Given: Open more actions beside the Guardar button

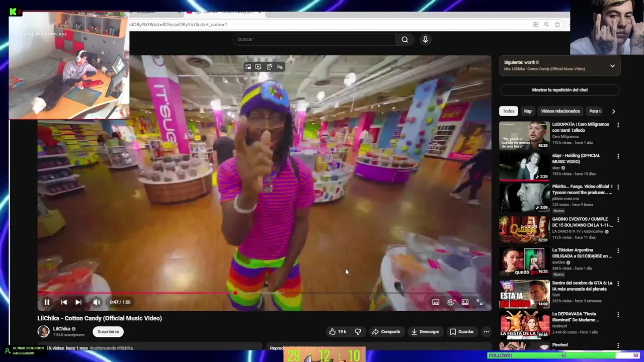Looking at the screenshot, I should 486,332.
